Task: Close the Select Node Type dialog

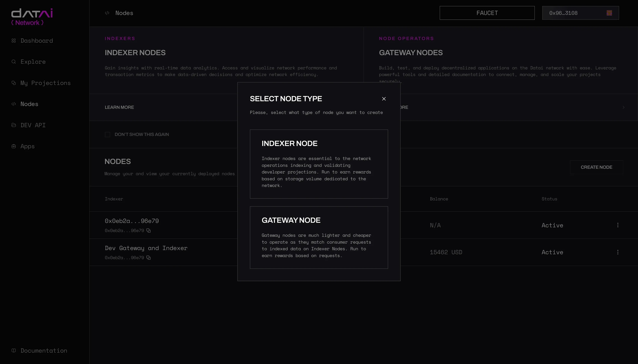Action: pos(384,99)
